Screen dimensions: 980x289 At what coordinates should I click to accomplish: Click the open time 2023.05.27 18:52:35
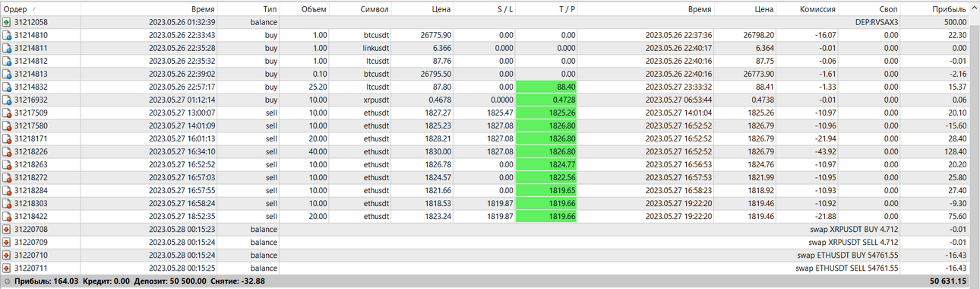tap(182, 216)
